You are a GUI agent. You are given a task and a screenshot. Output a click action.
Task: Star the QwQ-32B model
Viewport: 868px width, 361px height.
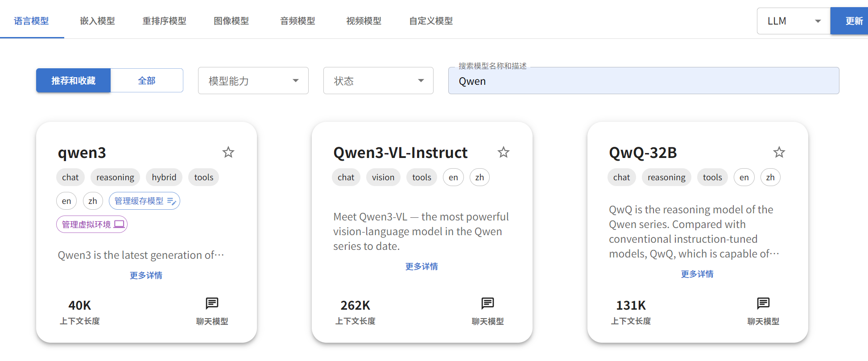point(779,153)
